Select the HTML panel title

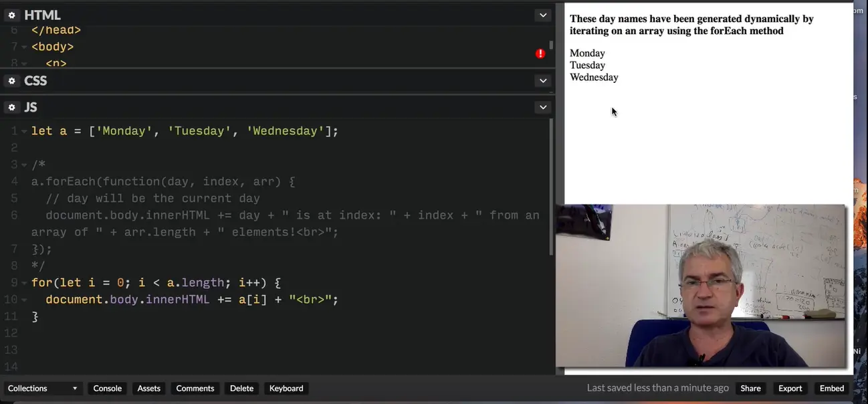pyautogui.click(x=42, y=15)
